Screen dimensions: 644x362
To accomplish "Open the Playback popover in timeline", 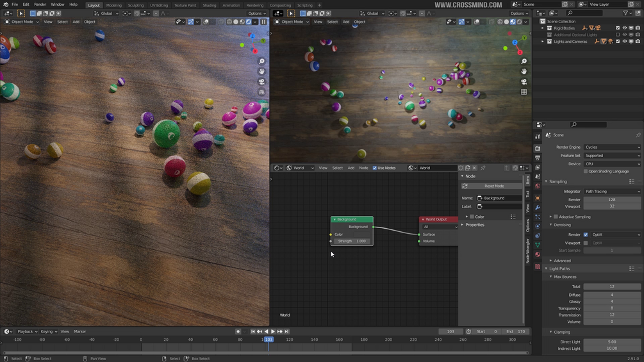I will pyautogui.click(x=27, y=332).
